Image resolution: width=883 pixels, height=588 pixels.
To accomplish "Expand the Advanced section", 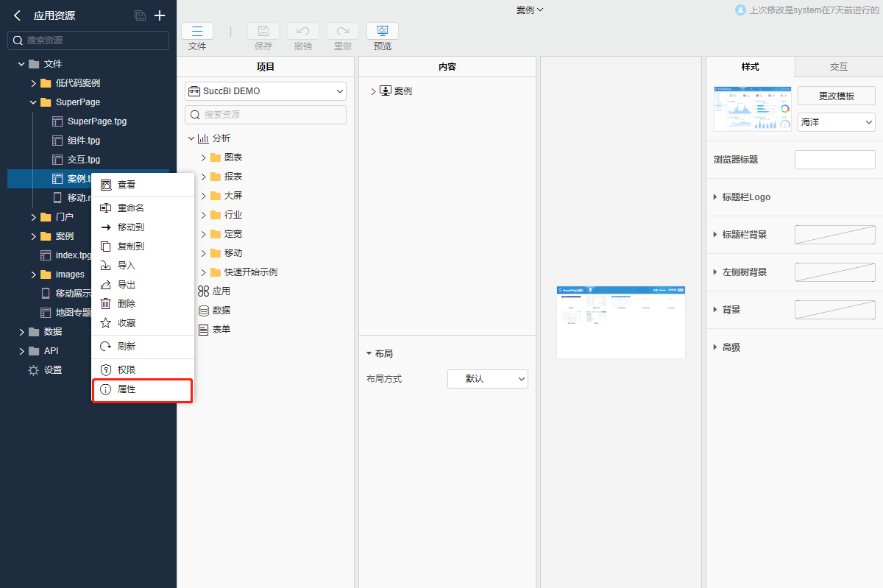I will tap(731, 347).
